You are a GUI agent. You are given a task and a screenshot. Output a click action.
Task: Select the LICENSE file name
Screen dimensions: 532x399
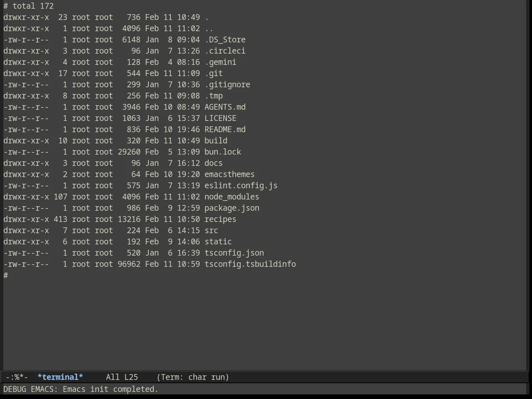tap(220, 118)
